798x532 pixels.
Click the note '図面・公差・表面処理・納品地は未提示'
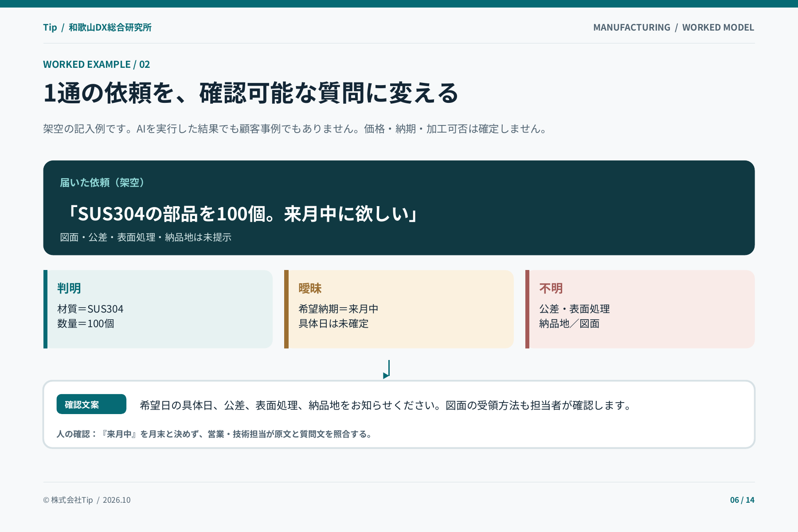145,238
